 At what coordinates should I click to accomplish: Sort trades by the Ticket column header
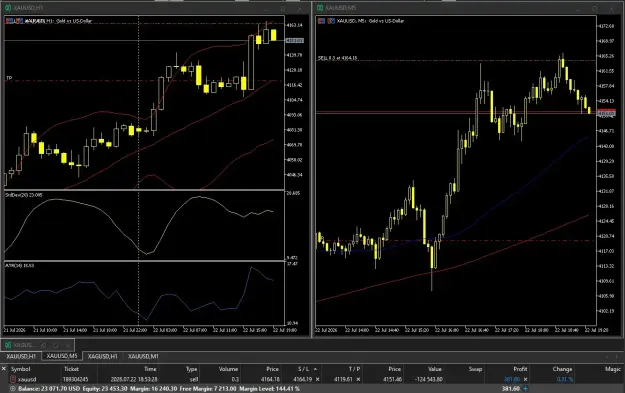71,369
